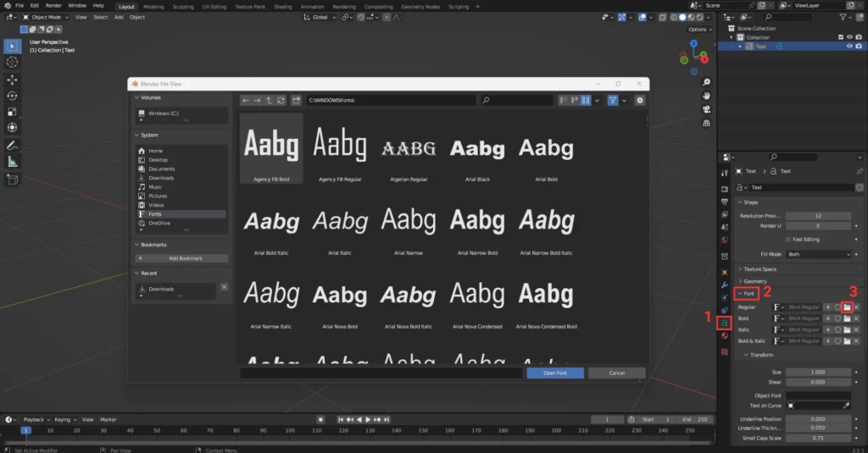This screenshot has width=868, height=453.
Task: Toggle Collection exclude checkbox in outliner
Action: click(841, 37)
